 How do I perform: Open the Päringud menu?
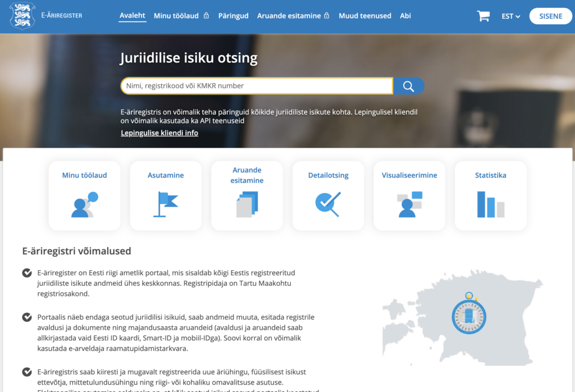click(233, 16)
